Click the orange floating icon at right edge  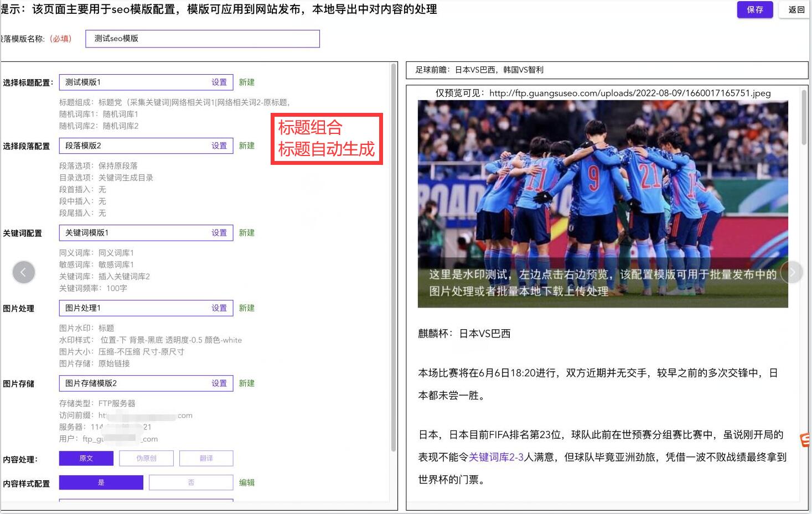pyautogui.click(x=805, y=440)
